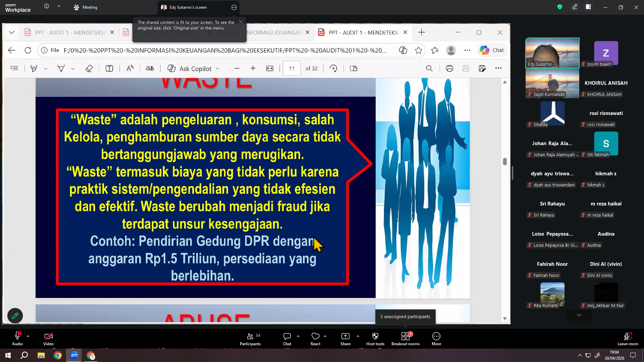The width and height of the screenshot is (644, 362).
Task: Click the Save as icon in PDF toolbar
Action: pyautogui.click(x=482, y=68)
